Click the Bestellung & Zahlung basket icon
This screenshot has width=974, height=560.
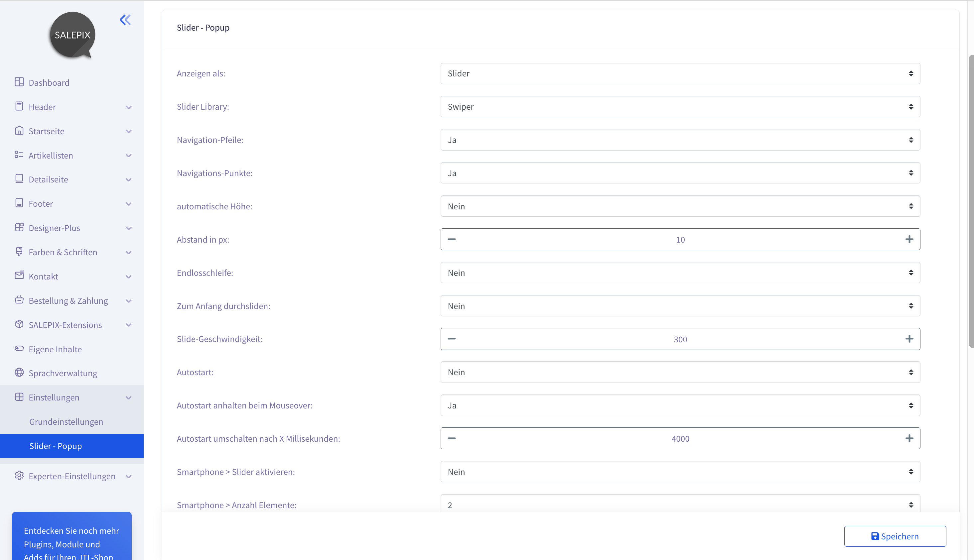tap(19, 300)
